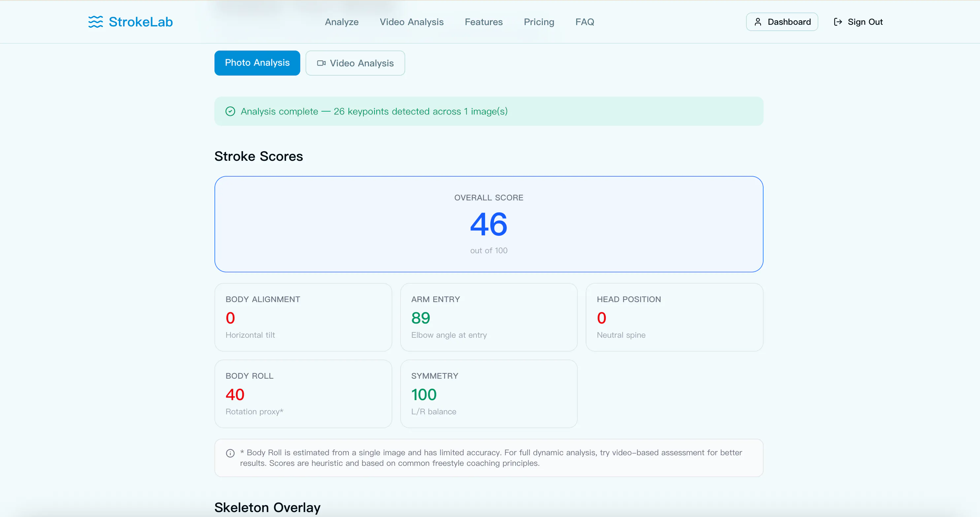Click the Skeleton Overlay heading
This screenshot has height=517, width=980.
point(268,507)
